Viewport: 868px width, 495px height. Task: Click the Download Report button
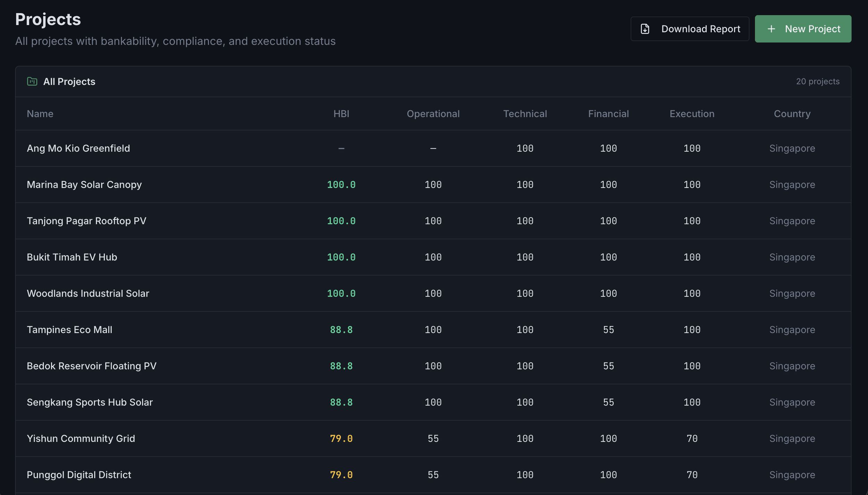coord(690,29)
